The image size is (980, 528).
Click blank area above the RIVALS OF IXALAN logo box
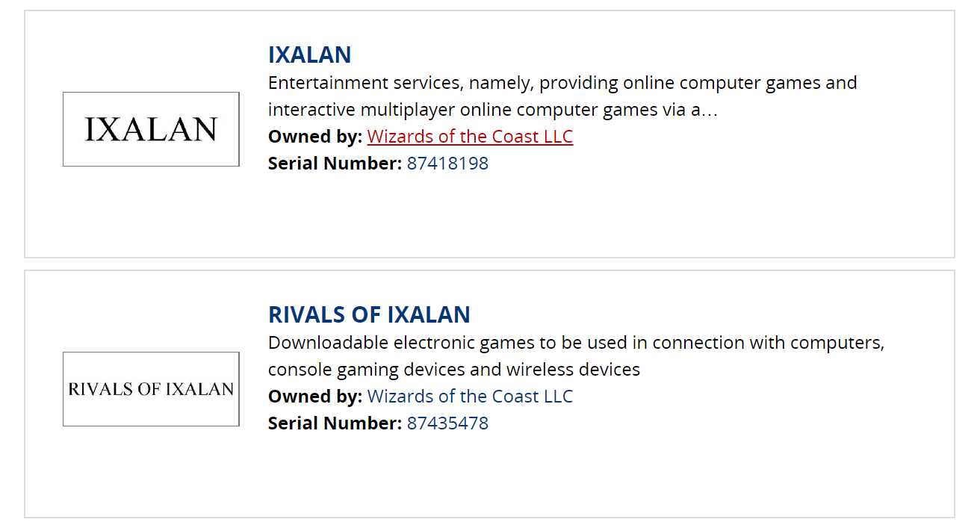pos(151,312)
